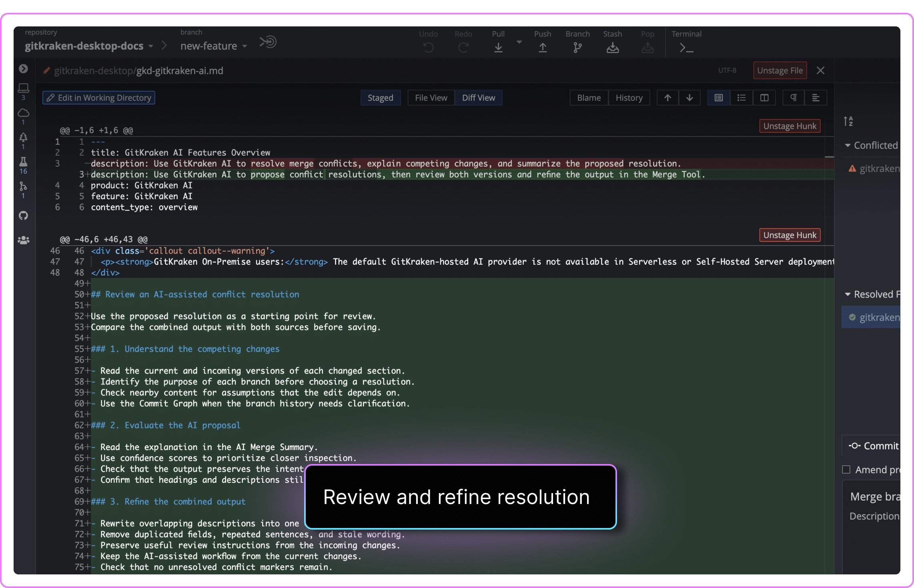Image resolution: width=914 pixels, height=588 pixels.
Task: Push commits with the Push icon
Action: 543,48
